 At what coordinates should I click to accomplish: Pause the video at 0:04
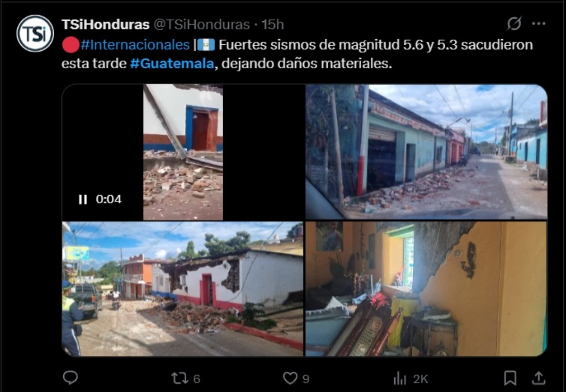(83, 199)
